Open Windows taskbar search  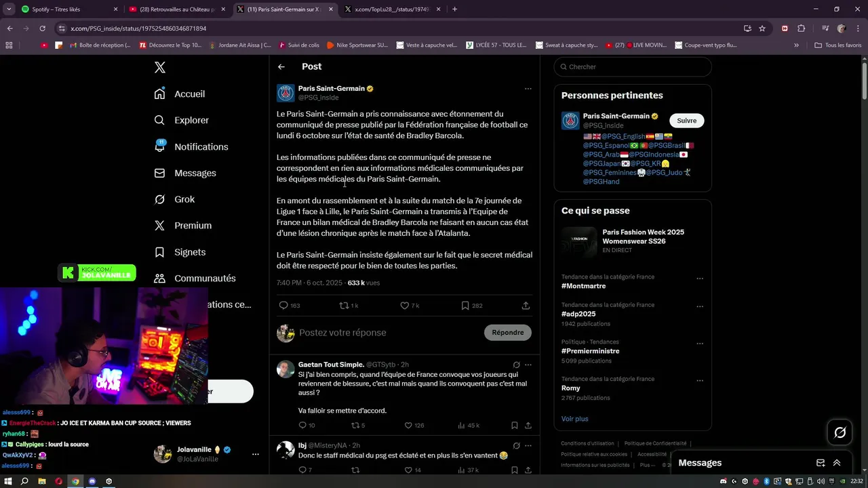[24, 481]
